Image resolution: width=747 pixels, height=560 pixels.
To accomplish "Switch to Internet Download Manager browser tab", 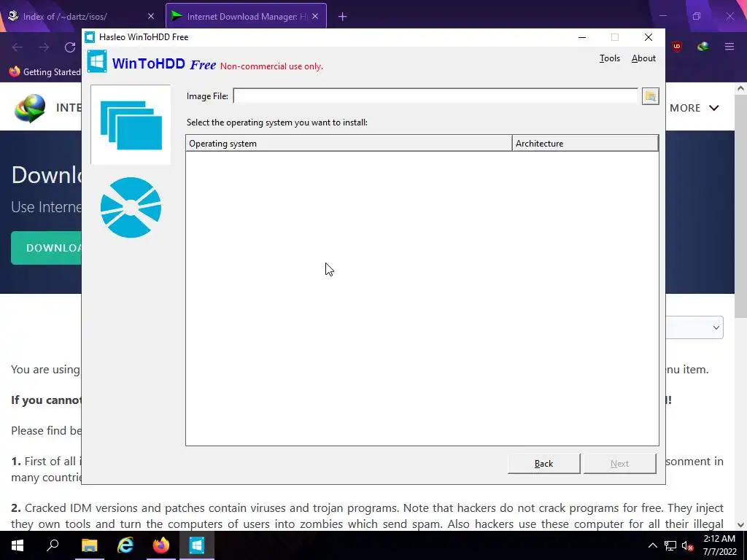I will click(x=247, y=17).
